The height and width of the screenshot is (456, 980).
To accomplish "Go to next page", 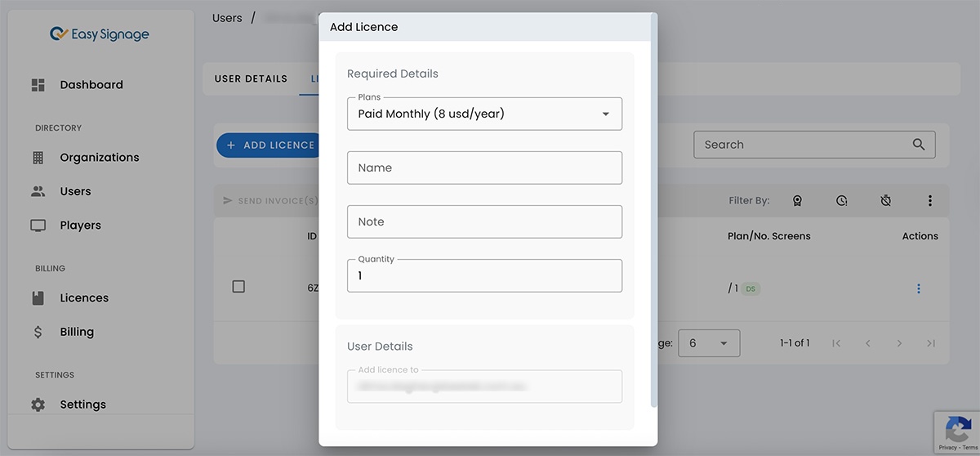I will [x=899, y=343].
